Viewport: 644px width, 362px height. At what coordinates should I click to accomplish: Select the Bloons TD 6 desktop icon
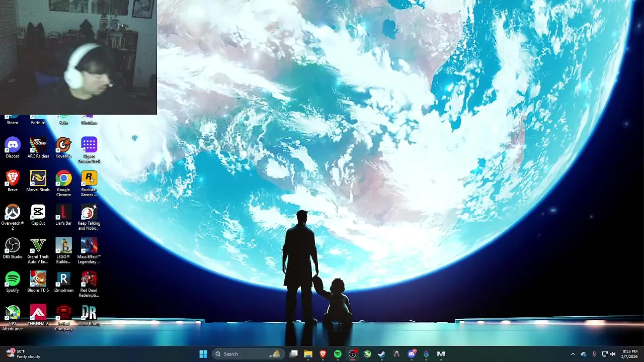pos(38,282)
